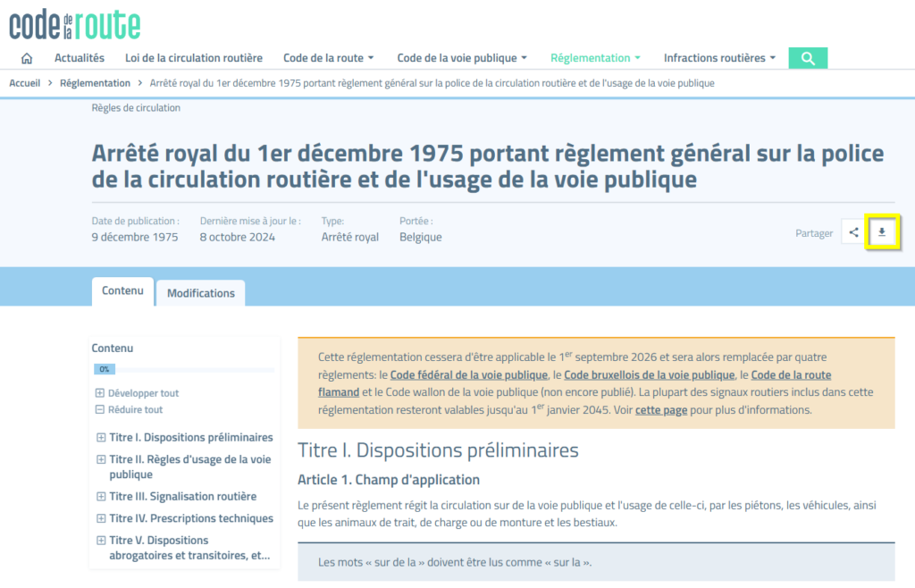Download the regulation with the download icon
Image resolution: width=915 pixels, height=588 pixels.
coord(882,232)
